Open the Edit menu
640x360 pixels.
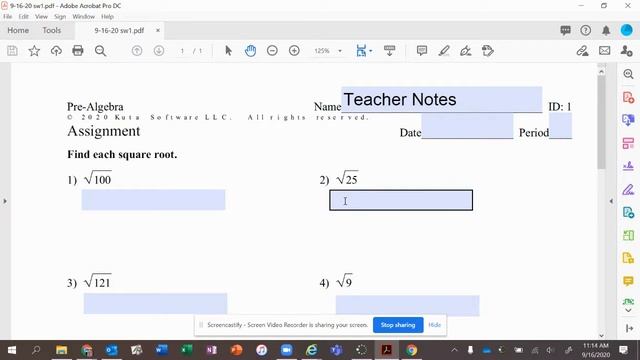click(24, 17)
